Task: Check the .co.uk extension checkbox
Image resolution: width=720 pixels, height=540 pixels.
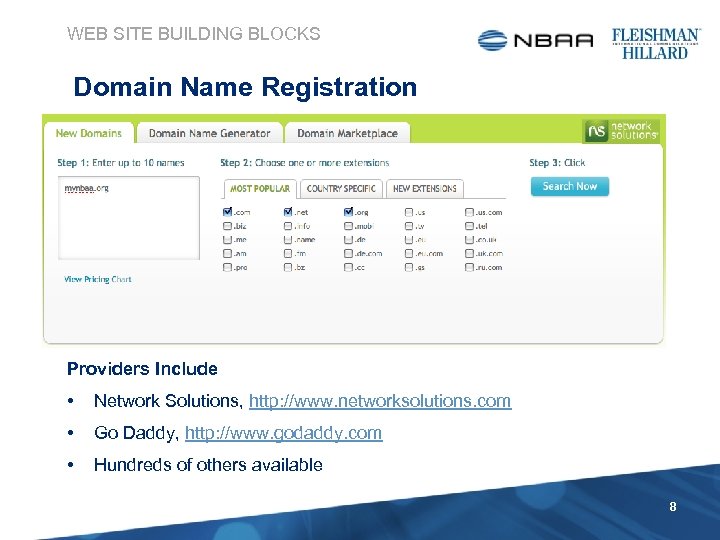Action: (469, 240)
